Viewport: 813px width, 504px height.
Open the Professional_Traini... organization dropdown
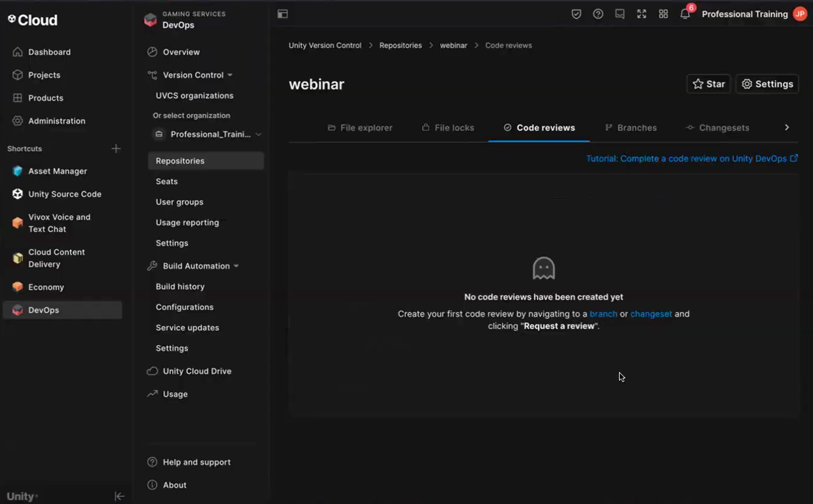pyautogui.click(x=207, y=134)
